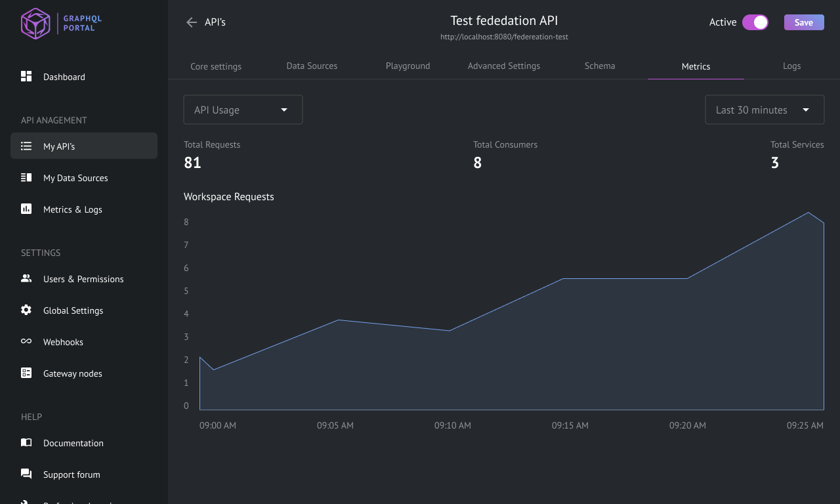The image size is (840, 504).
Task: Open the API Usage dropdown
Action: (243, 110)
